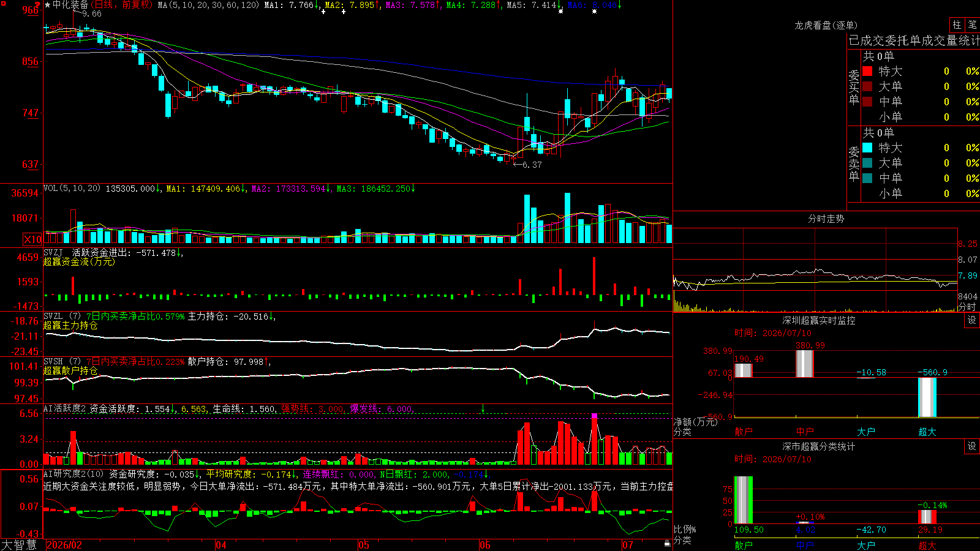Screen dimensions: 980x551
Task: Click the 超大 ratio bar in 深市超赢分类统计
Action: point(927,517)
